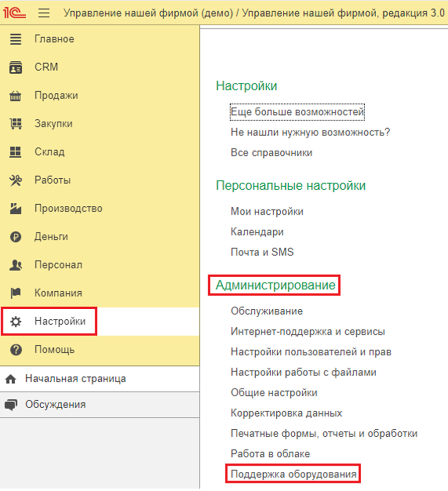Click the Закупки shopping cart icon
This screenshot has height=491, width=448.
point(16,124)
